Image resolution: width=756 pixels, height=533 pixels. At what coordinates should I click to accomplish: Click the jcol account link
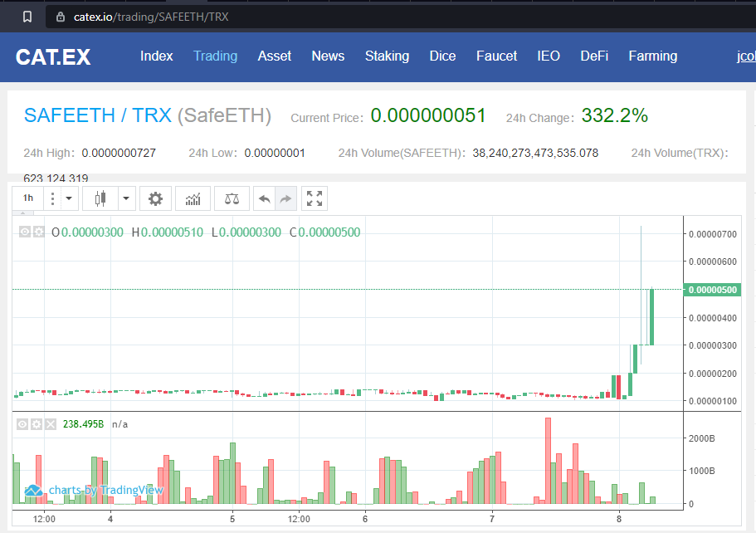pyautogui.click(x=746, y=56)
